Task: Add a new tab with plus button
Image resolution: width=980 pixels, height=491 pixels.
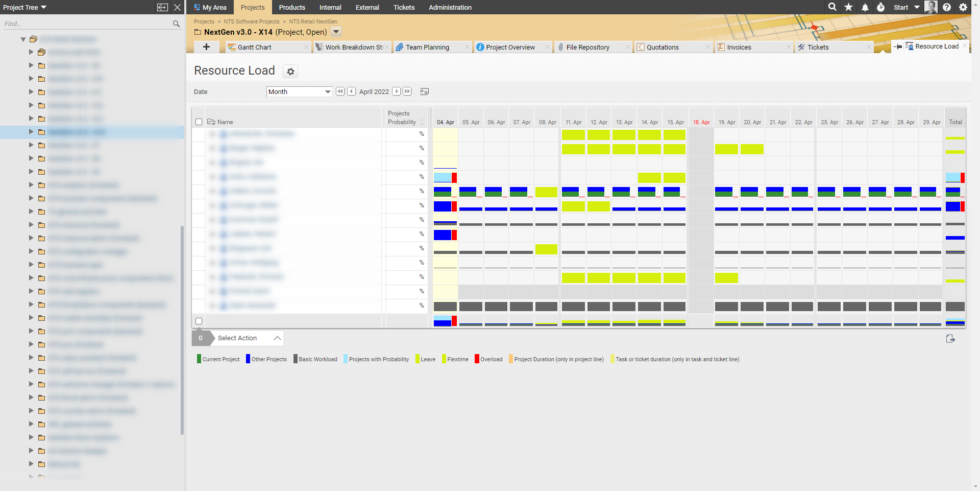Action: pos(206,47)
